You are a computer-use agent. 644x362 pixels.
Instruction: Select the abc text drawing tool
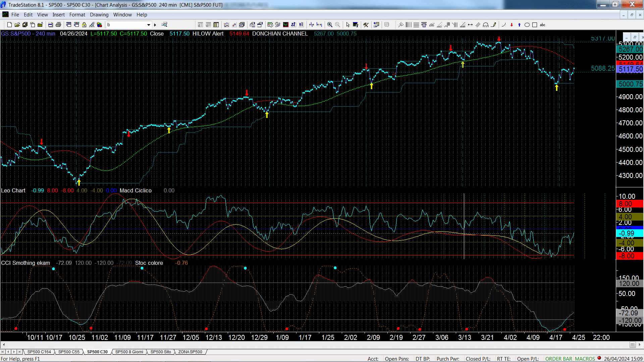point(543,25)
